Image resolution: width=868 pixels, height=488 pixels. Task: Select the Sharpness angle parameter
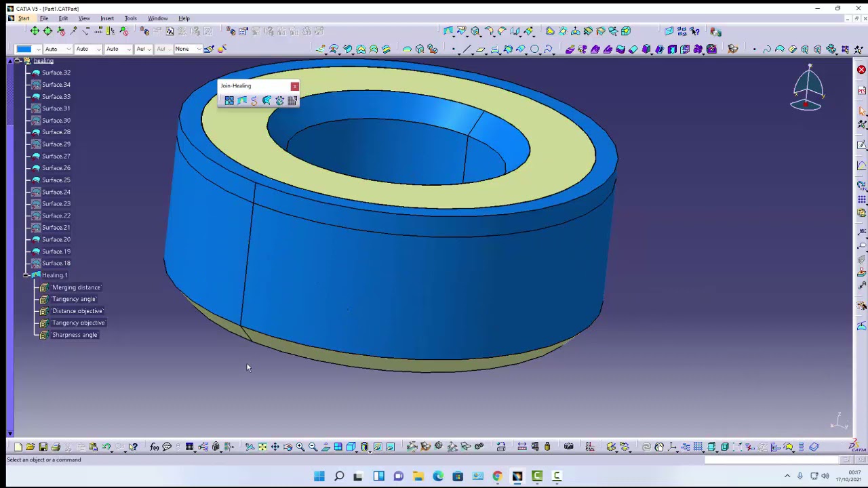click(75, 335)
